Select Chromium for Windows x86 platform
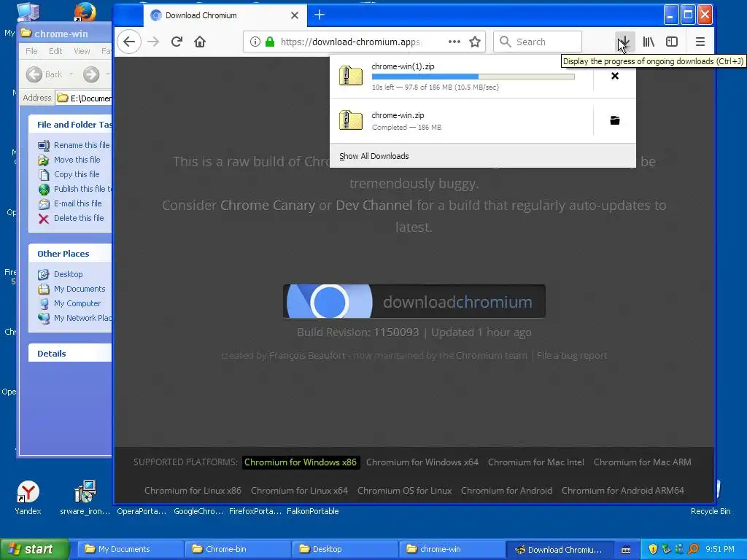The height and width of the screenshot is (560, 747). pos(301,462)
